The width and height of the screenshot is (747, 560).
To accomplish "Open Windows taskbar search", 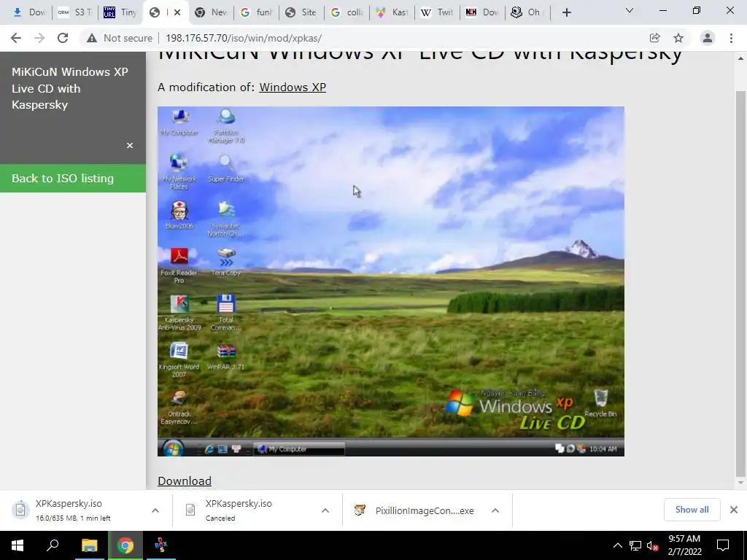I will click(53, 545).
